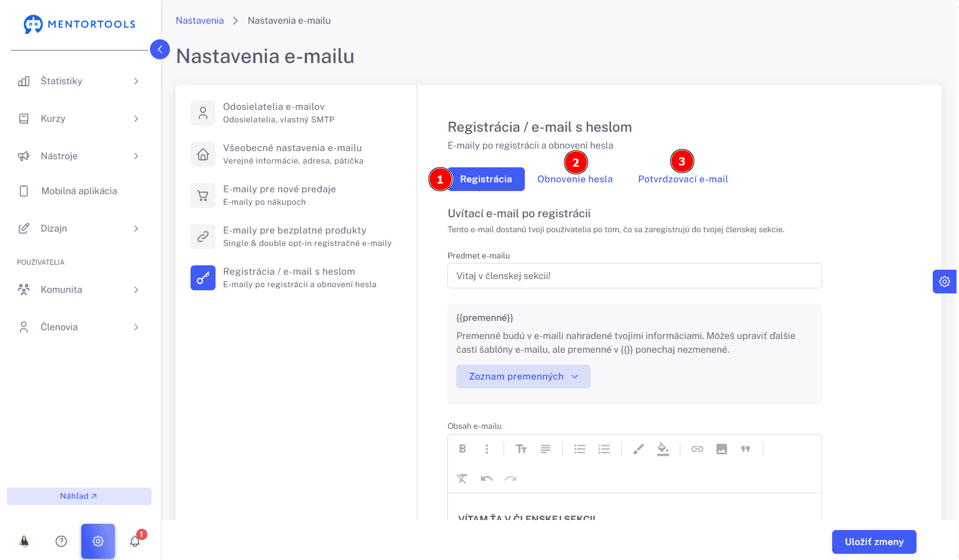The height and width of the screenshot is (560, 959).
Task: Open the Náhľad preview link
Action: (x=79, y=496)
